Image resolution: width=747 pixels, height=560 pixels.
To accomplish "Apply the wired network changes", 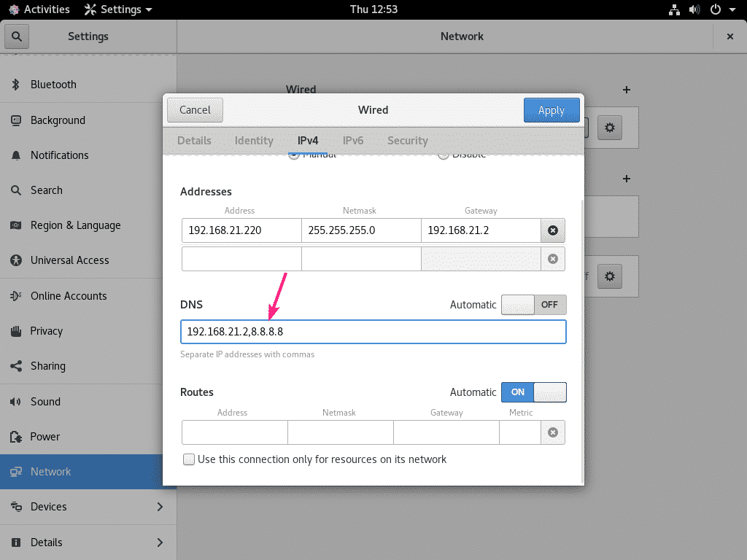I will tap(551, 110).
